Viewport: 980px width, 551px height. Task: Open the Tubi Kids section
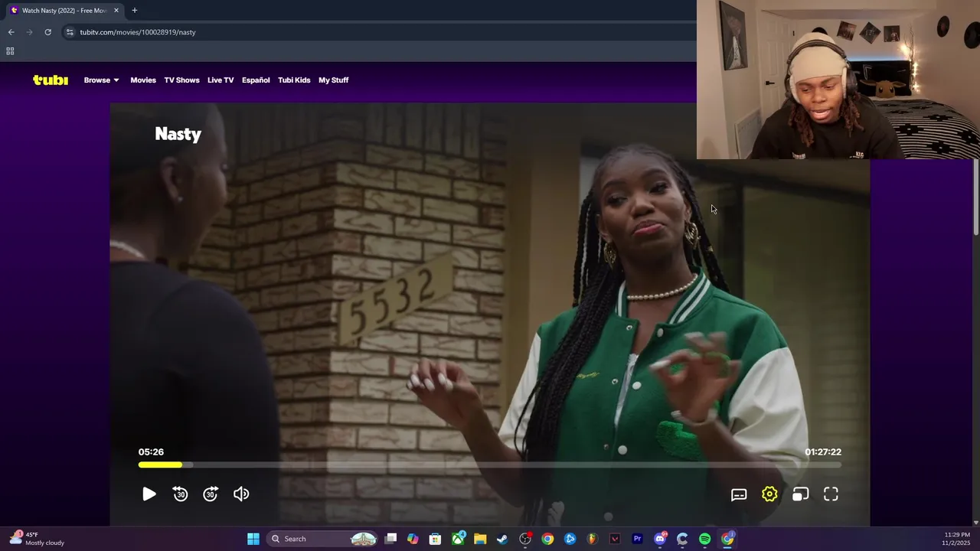[x=294, y=80]
